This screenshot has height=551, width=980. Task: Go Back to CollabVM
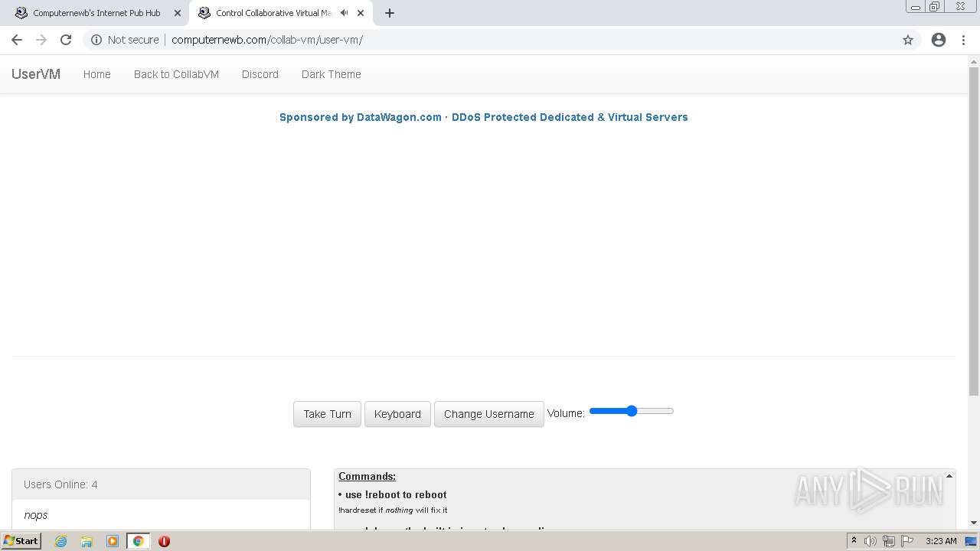pos(176,74)
